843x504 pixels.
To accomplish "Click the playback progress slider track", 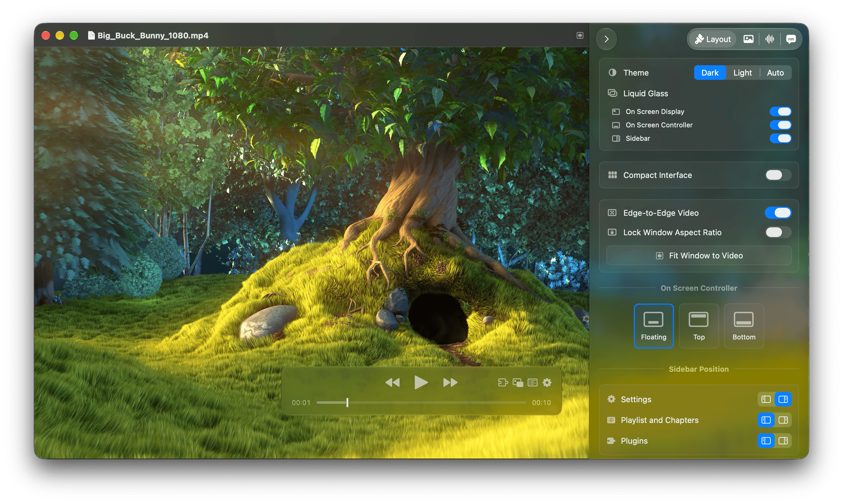I will tap(421, 403).
